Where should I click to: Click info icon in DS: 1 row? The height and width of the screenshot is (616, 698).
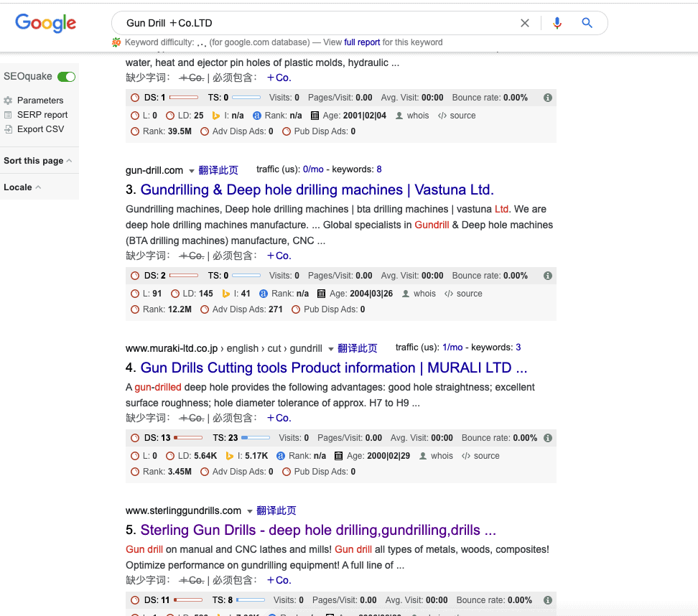tap(548, 98)
